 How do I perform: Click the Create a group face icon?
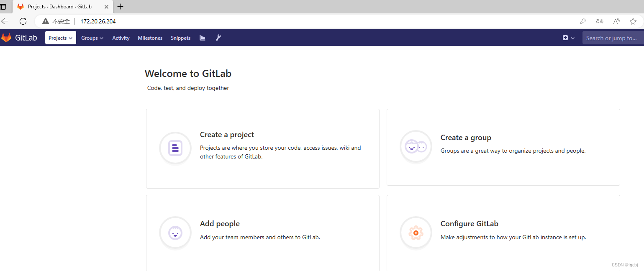click(x=416, y=147)
